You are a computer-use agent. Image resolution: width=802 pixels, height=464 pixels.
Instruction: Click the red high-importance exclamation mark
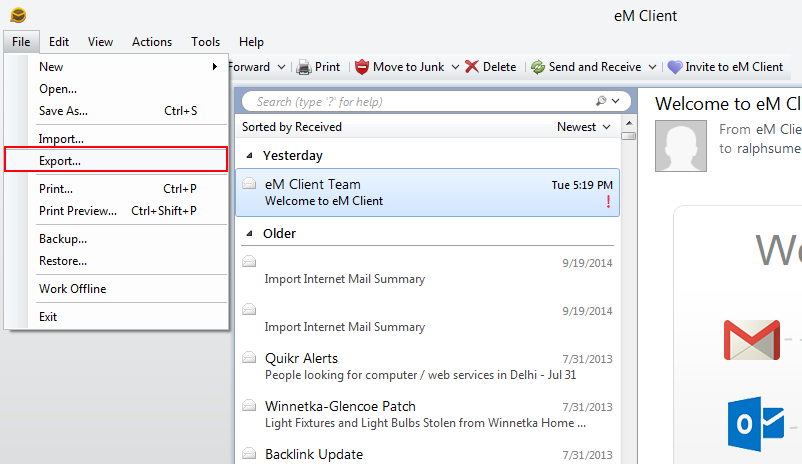coord(608,202)
